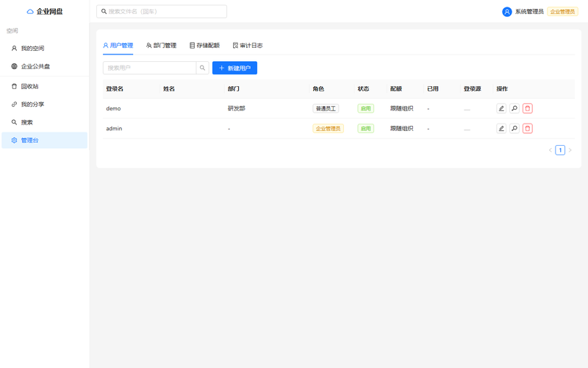Switch to the 部门管理 tab

(161, 46)
